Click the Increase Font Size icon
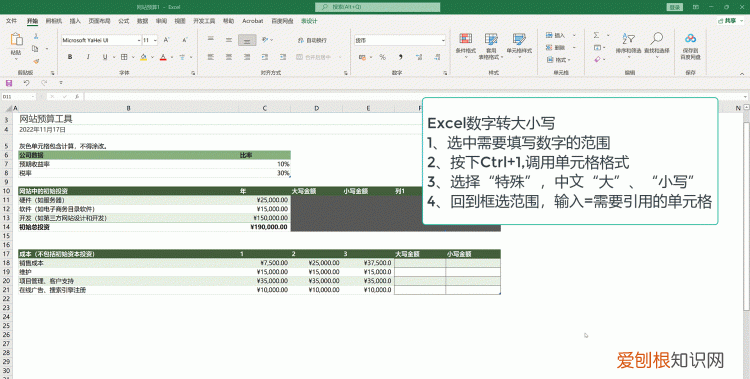 point(166,40)
